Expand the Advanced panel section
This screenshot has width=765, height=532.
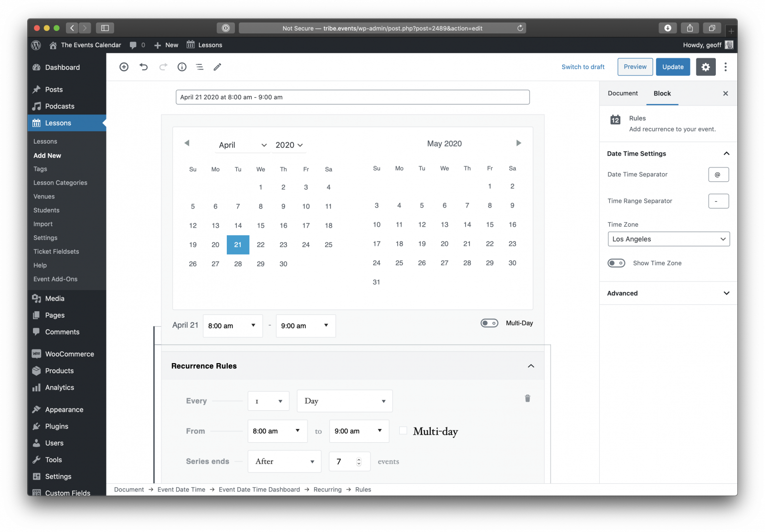tap(668, 293)
